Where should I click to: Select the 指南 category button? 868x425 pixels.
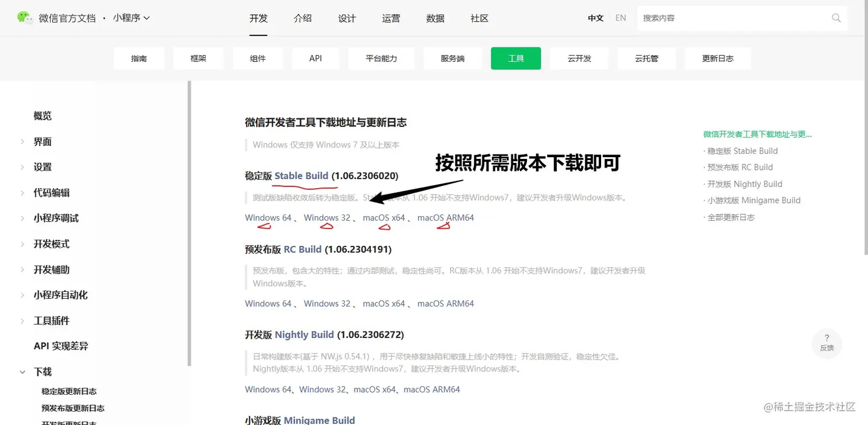(x=139, y=59)
